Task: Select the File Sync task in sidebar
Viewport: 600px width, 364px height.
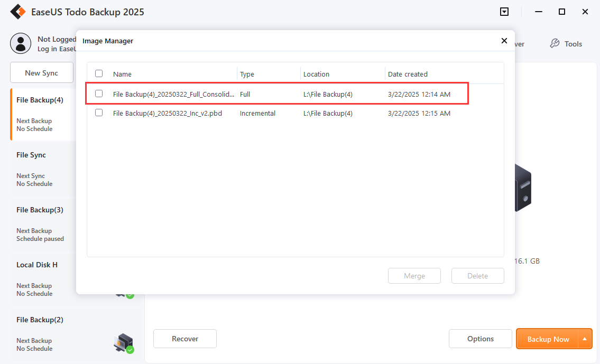Action: click(x=43, y=170)
